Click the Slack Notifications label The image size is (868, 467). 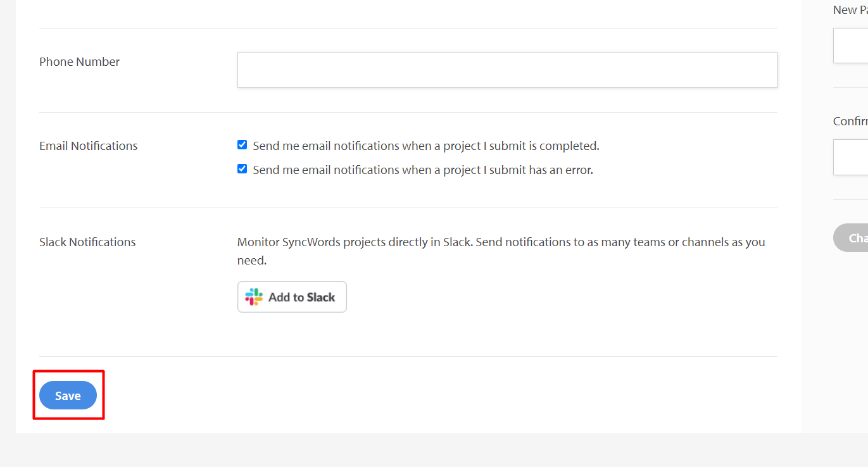point(87,242)
